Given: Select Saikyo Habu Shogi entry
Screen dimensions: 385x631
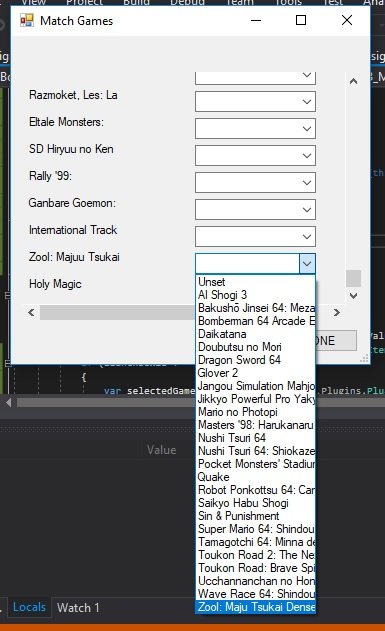Looking at the screenshot, I should (255, 503).
